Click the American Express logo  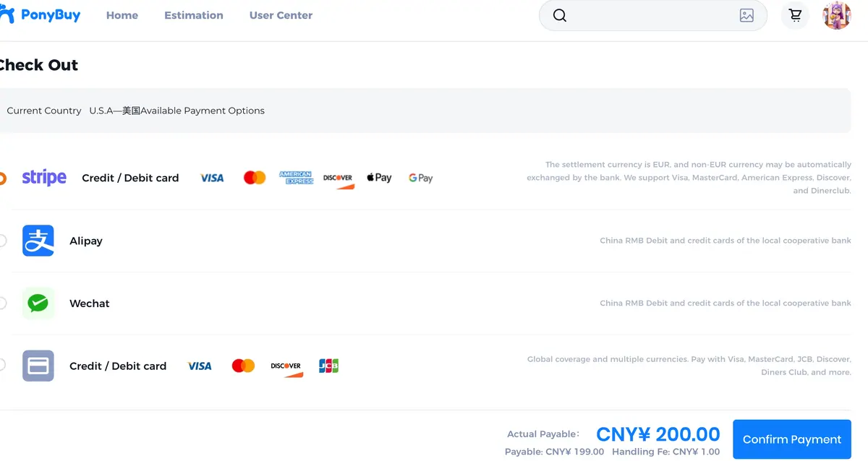point(296,178)
